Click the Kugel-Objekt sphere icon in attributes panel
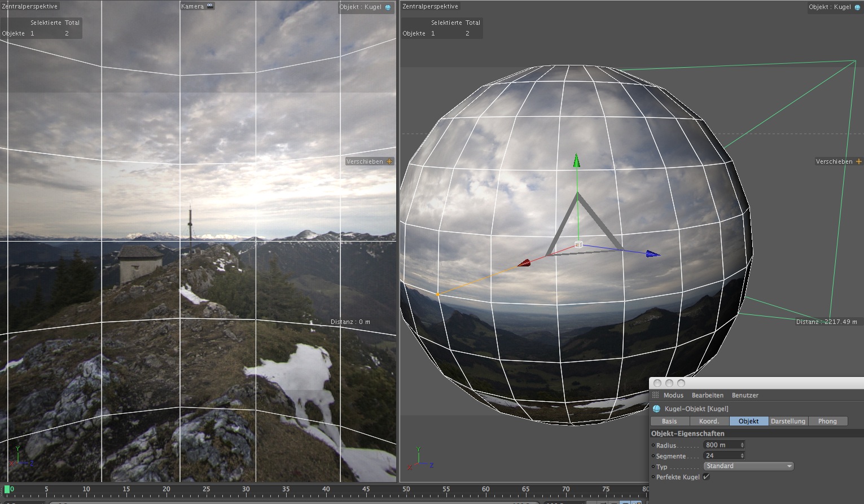This screenshot has height=504, width=864. tap(656, 409)
